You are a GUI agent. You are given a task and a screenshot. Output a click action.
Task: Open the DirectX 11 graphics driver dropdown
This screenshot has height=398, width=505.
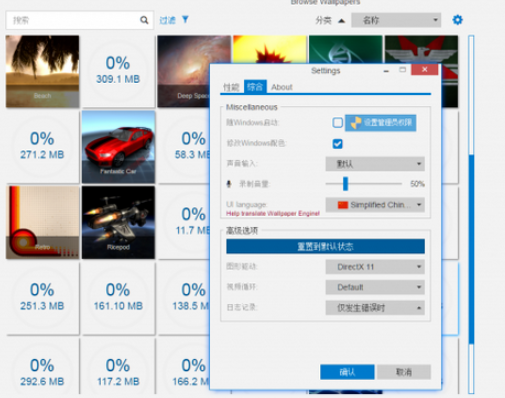point(375,267)
